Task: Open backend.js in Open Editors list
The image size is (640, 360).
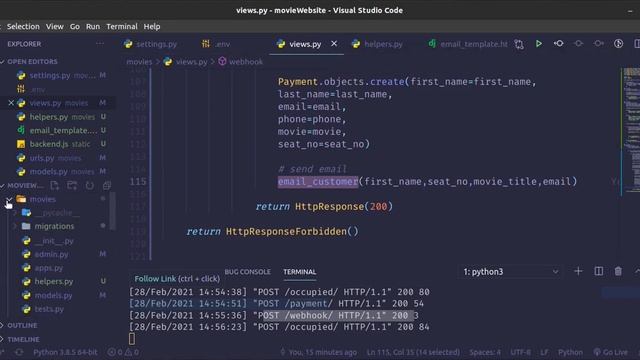Action: (57, 144)
